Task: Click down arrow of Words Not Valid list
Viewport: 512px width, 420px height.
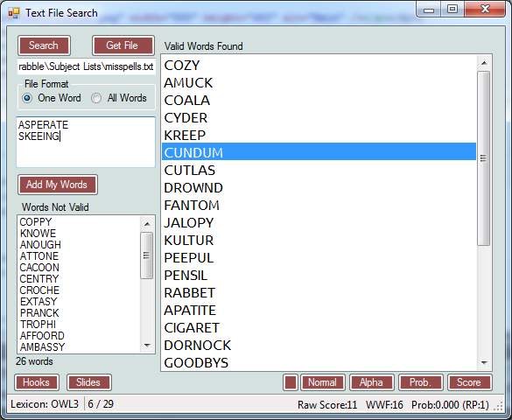Action: click(x=147, y=346)
